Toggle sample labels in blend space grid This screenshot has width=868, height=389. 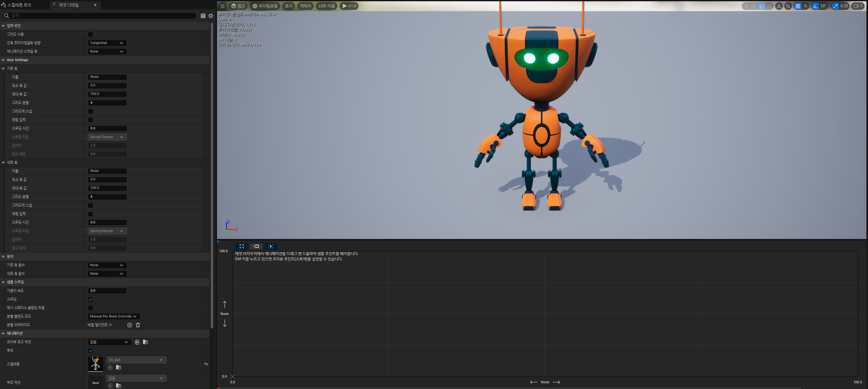click(256, 246)
